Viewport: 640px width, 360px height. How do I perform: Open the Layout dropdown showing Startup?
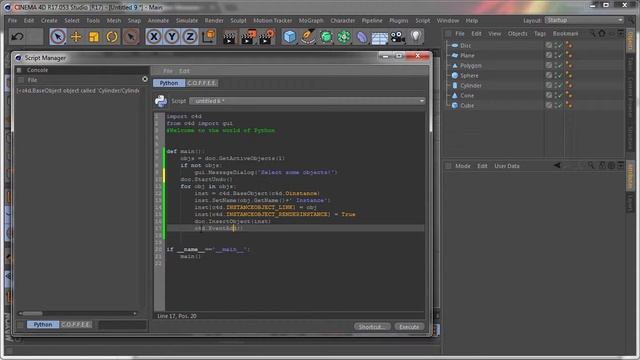tap(584, 20)
